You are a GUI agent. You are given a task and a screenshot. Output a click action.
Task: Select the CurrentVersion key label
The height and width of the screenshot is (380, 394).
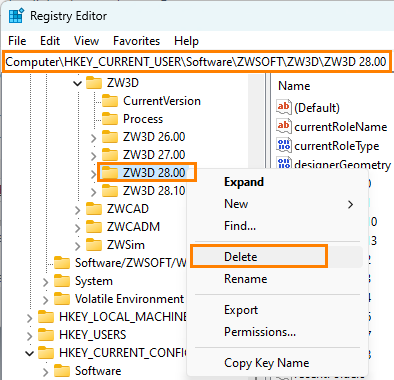point(162,101)
